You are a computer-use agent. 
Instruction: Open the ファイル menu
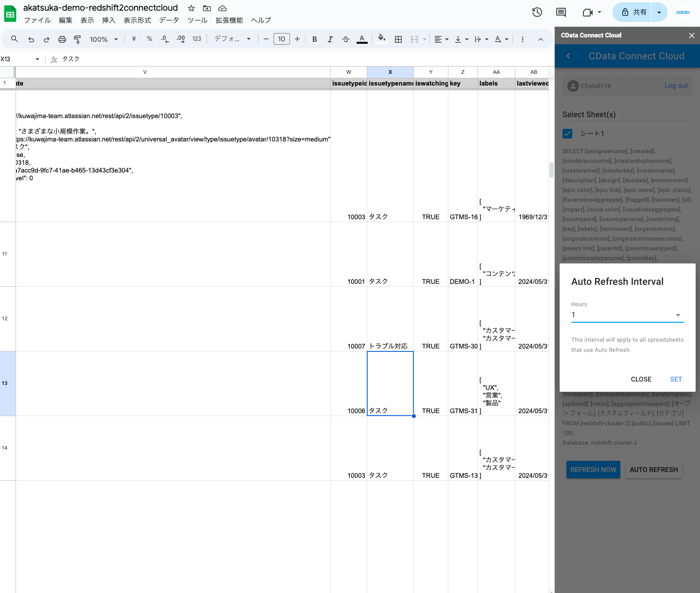click(x=37, y=20)
